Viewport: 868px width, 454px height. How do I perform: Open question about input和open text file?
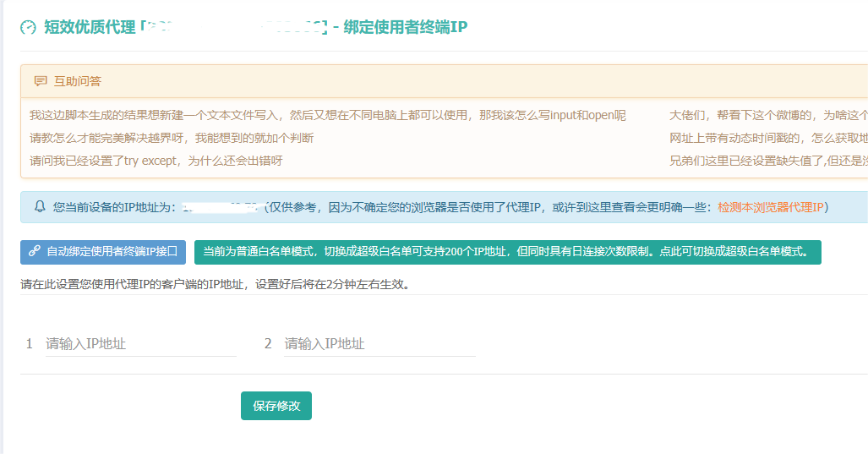point(328,115)
